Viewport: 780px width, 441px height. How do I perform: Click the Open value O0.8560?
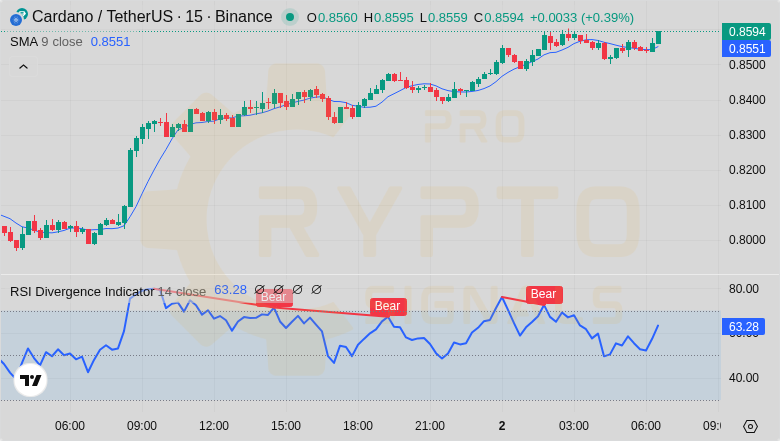pyautogui.click(x=332, y=18)
